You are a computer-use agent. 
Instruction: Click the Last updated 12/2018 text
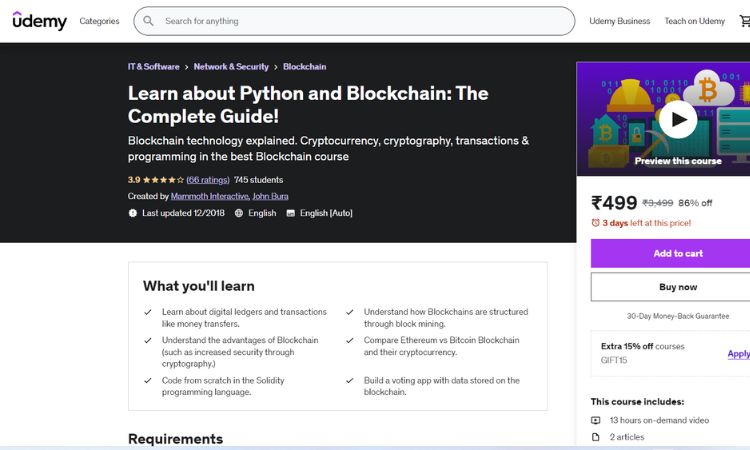click(x=183, y=213)
